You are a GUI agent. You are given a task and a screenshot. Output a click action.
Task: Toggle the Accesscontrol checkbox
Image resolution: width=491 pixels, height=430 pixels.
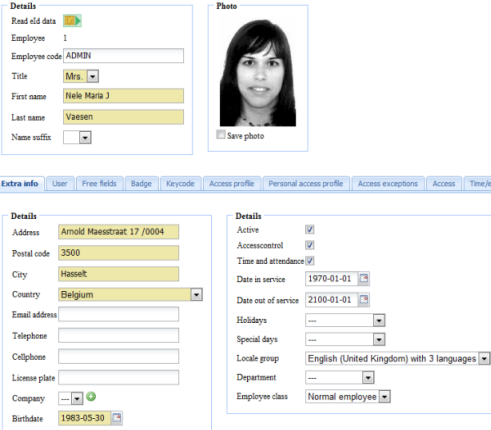coord(310,245)
